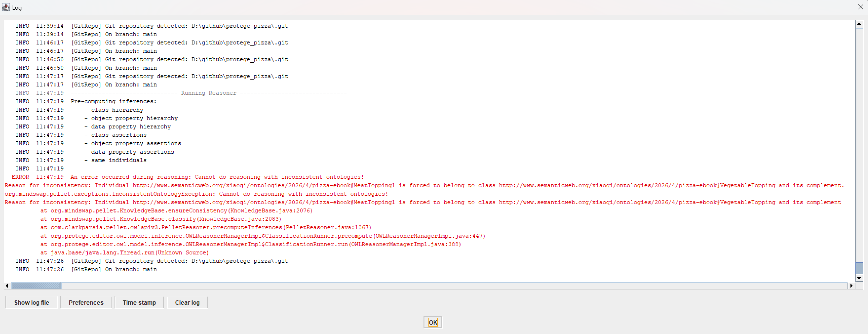868x334 pixels.
Task: Close the Log window
Action: pos(860,7)
